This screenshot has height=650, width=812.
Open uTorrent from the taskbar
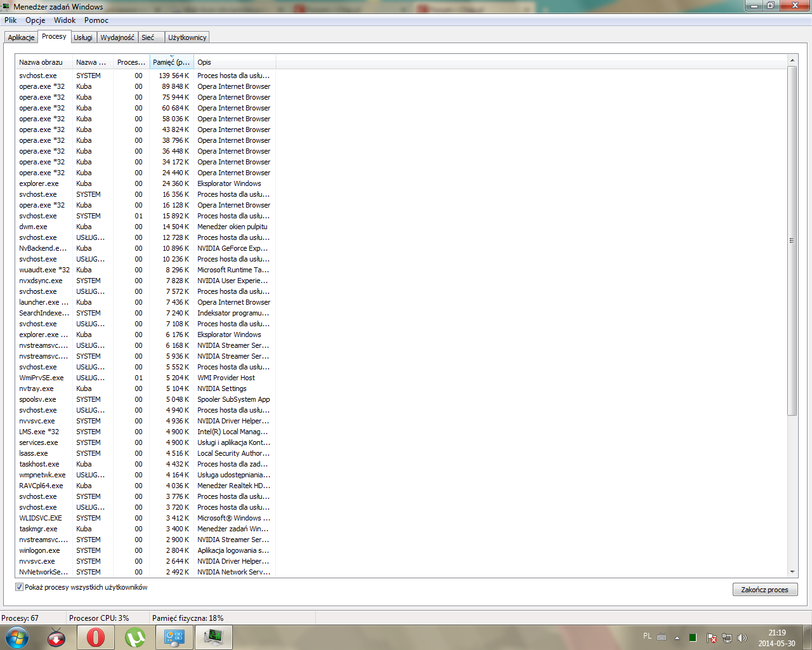pos(135,637)
